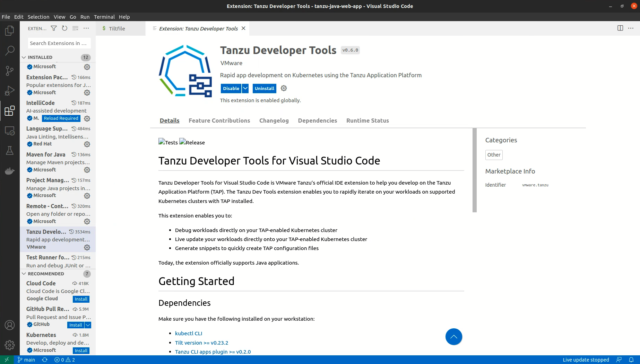Close the Tanzu Developer Tools extension tab
The height and width of the screenshot is (364, 640).
[243, 28]
